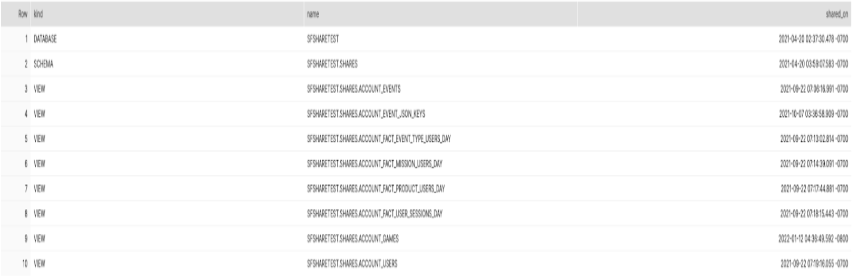
Task: Select the ACCOUNT_EVENTS view name
Action: tap(353, 89)
